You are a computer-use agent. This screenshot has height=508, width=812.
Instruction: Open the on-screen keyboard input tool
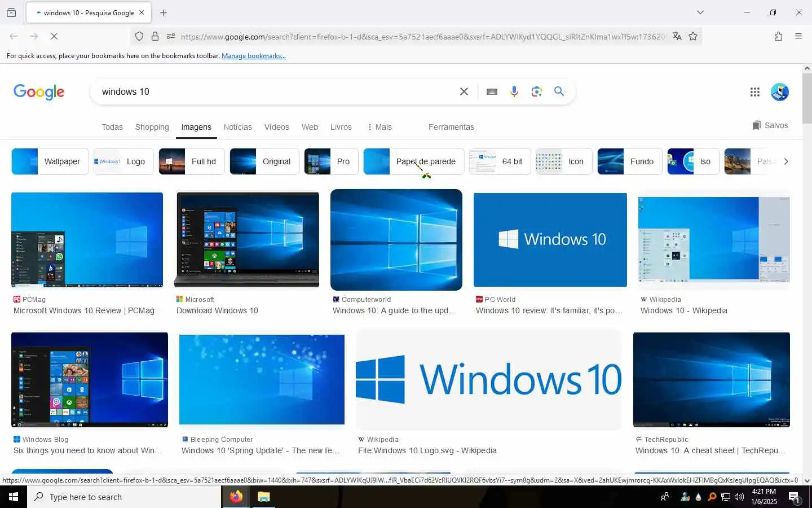[492, 91]
